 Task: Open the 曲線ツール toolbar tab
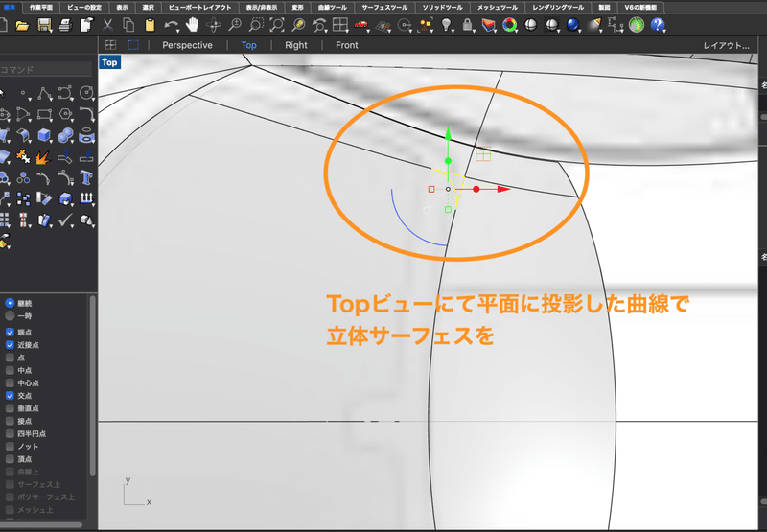[333, 8]
